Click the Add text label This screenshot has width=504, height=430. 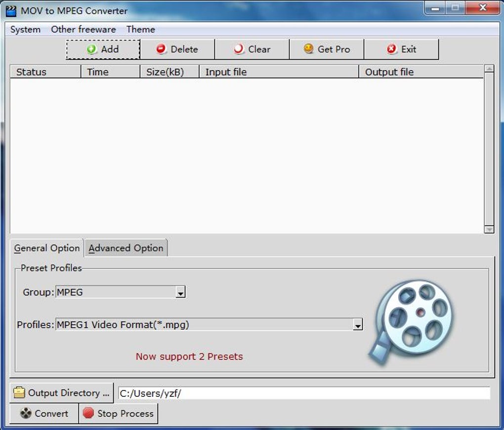coord(110,49)
